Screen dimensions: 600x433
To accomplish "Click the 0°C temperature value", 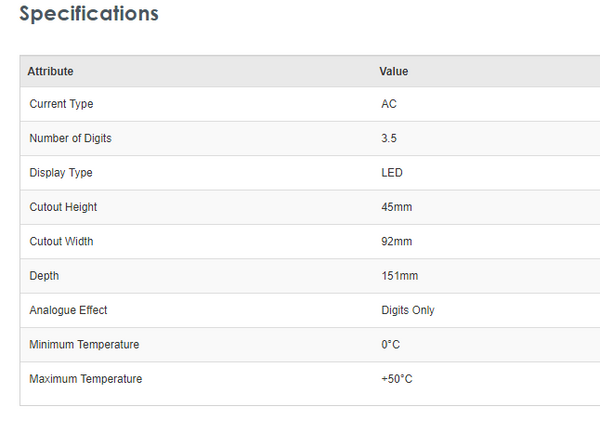I will [392, 345].
